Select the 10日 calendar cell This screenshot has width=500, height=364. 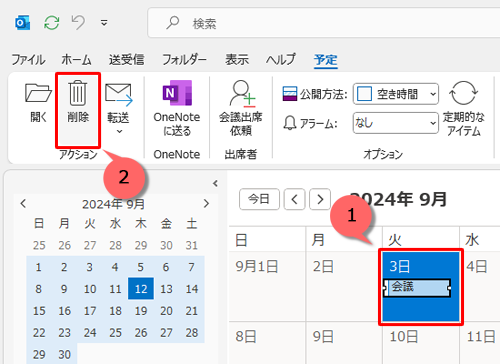[x=421, y=343]
